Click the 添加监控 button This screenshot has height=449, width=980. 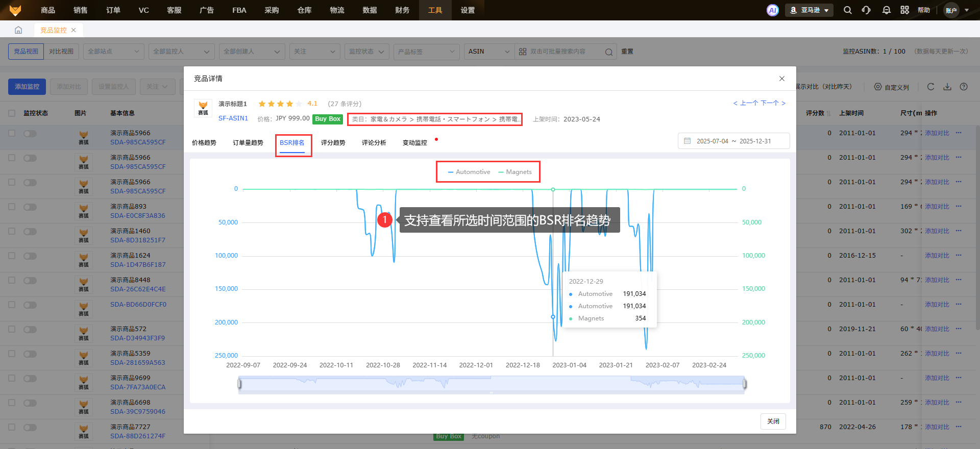tap(27, 87)
